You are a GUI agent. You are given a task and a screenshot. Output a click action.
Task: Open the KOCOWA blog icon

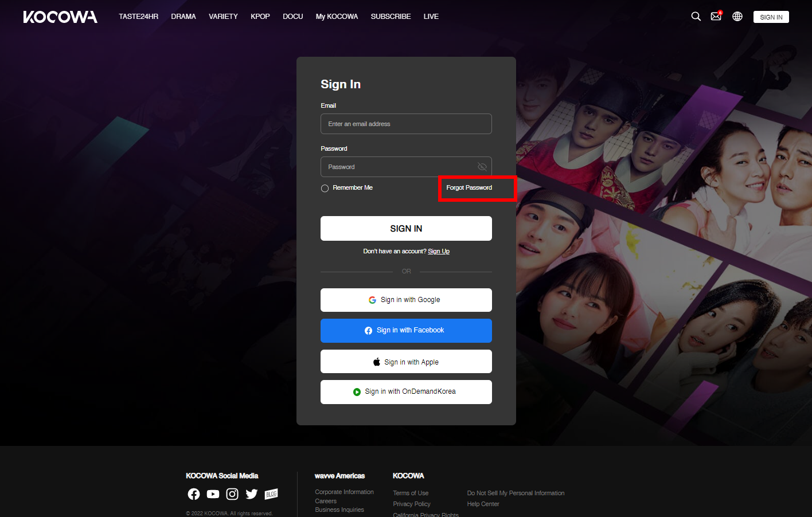[x=271, y=494]
